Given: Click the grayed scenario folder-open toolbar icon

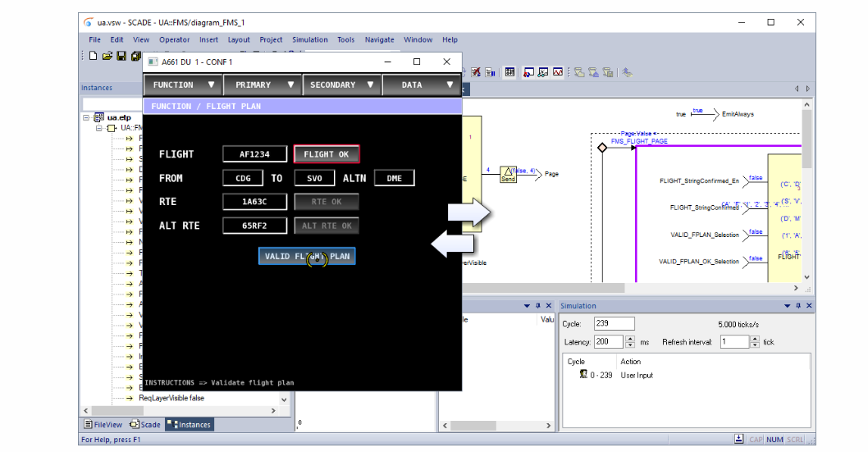Looking at the screenshot, I should point(579,72).
